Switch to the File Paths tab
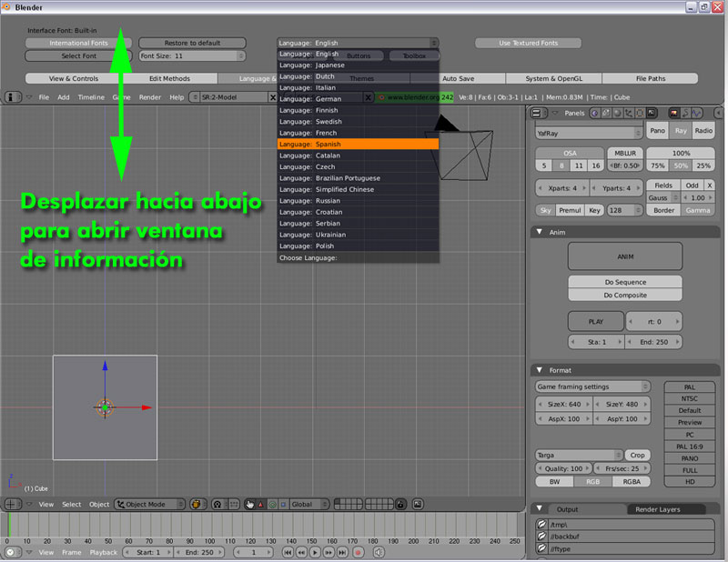 [x=650, y=78]
